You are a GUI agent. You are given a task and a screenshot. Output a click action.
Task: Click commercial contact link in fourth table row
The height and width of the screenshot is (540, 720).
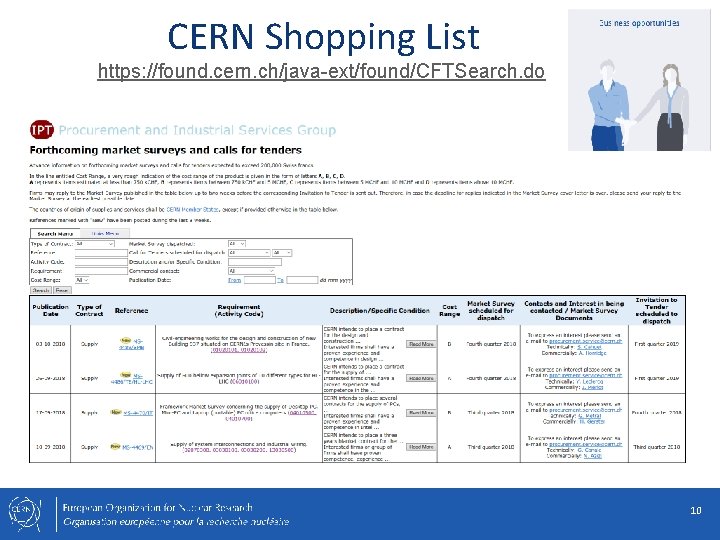(x=592, y=456)
